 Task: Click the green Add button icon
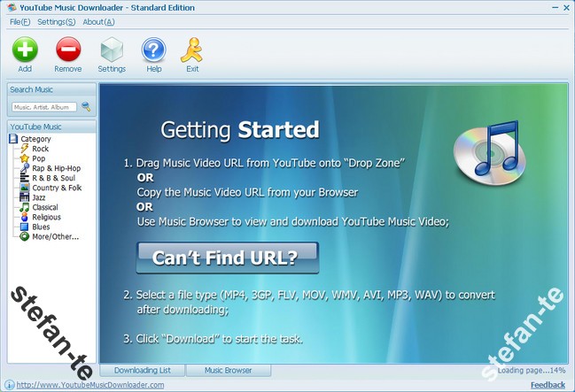[25, 50]
